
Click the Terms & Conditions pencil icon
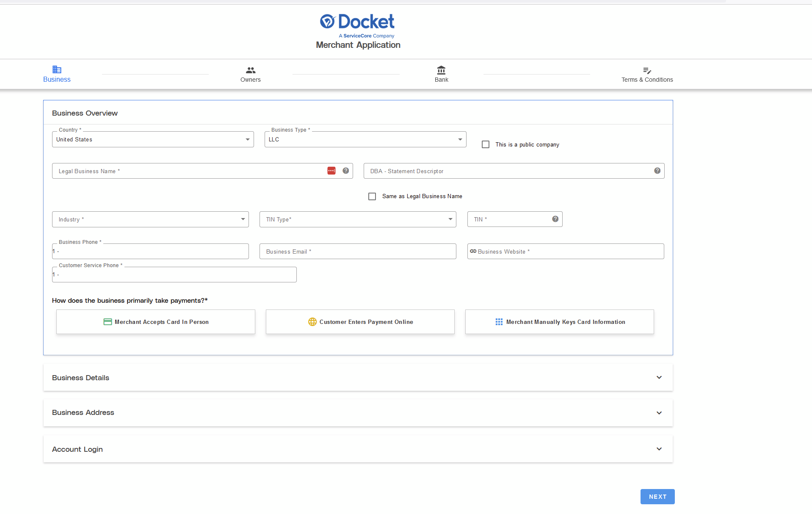[647, 71]
